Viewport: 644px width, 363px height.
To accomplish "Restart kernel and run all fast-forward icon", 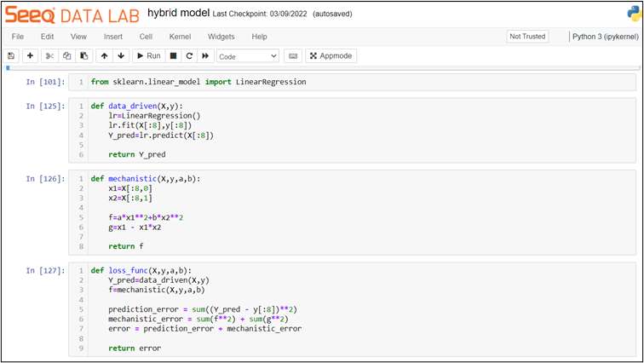I will (205, 56).
